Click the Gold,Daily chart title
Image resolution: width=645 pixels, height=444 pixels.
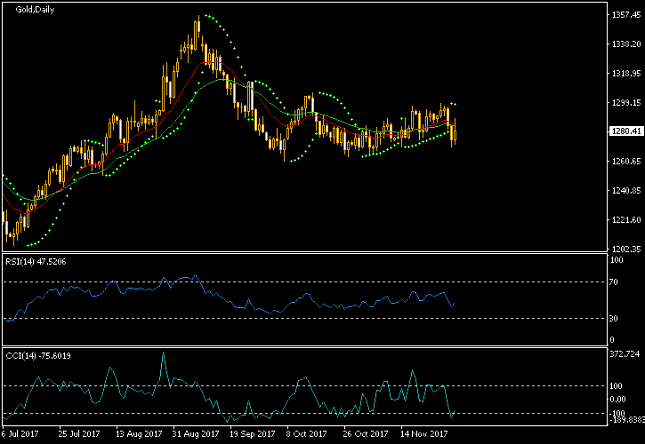(x=35, y=9)
